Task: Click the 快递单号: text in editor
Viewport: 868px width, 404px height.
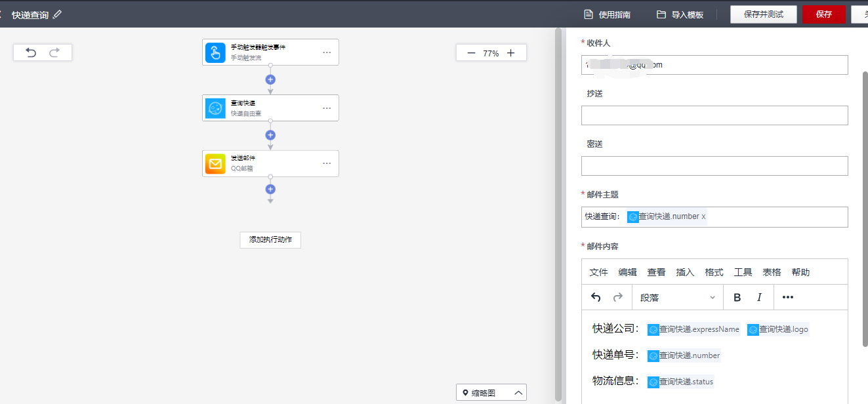Action: [x=615, y=355]
